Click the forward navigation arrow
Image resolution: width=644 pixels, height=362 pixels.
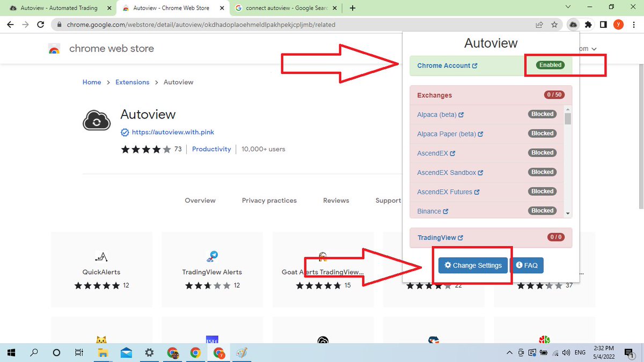point(25,25)
